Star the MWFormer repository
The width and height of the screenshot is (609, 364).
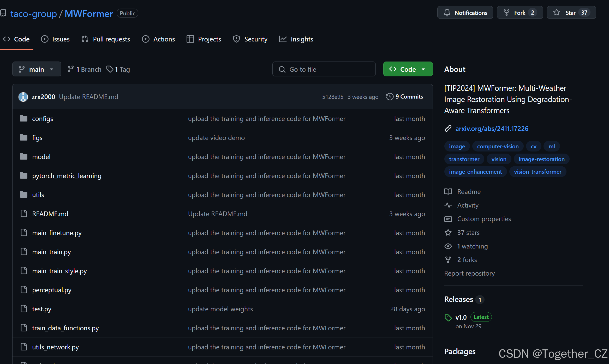coord(571,13)
